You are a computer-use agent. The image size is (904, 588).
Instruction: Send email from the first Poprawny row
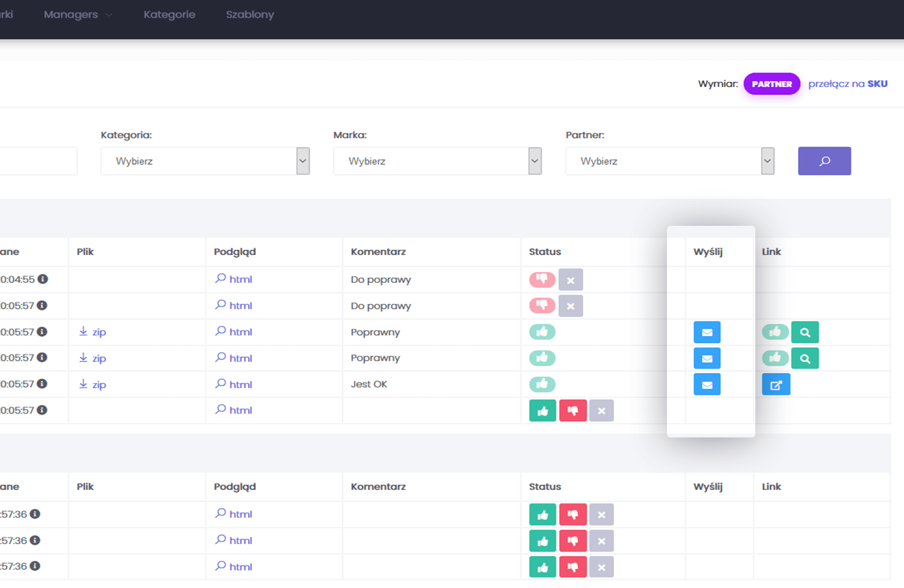click(707, 332)
